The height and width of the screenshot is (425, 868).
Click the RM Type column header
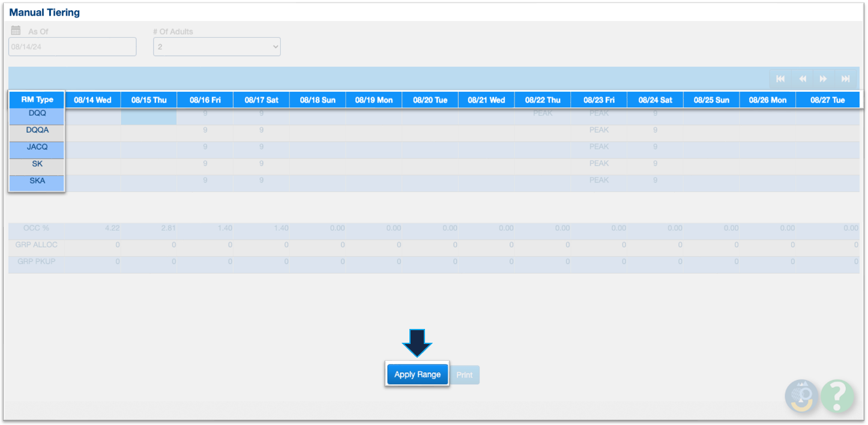(x=37, y=100)
